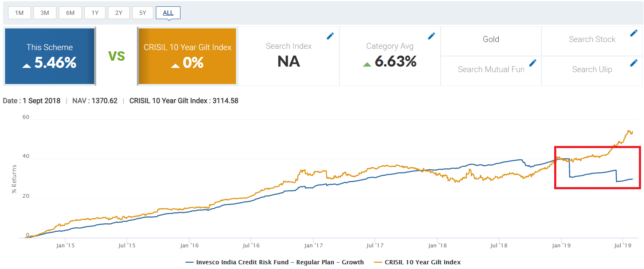Enable the Gold comparison option
This screenshot has width=644, height=269.
coord(491,39)
